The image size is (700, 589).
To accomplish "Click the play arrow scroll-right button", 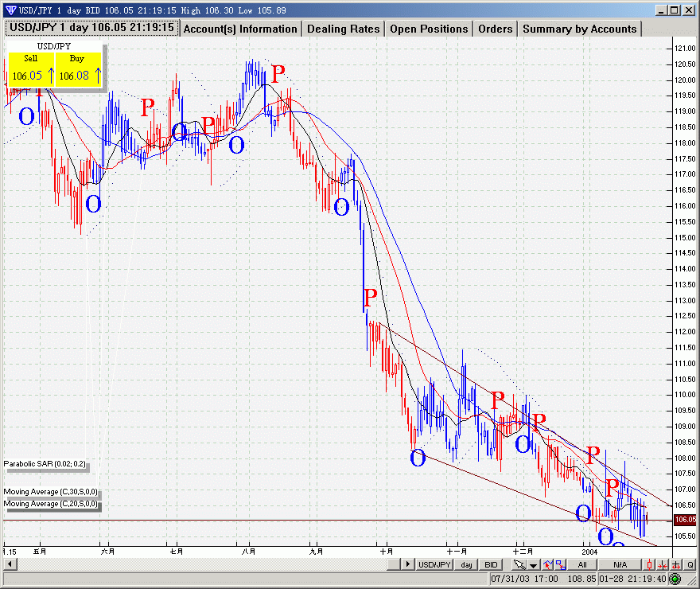I will [407, 564].
